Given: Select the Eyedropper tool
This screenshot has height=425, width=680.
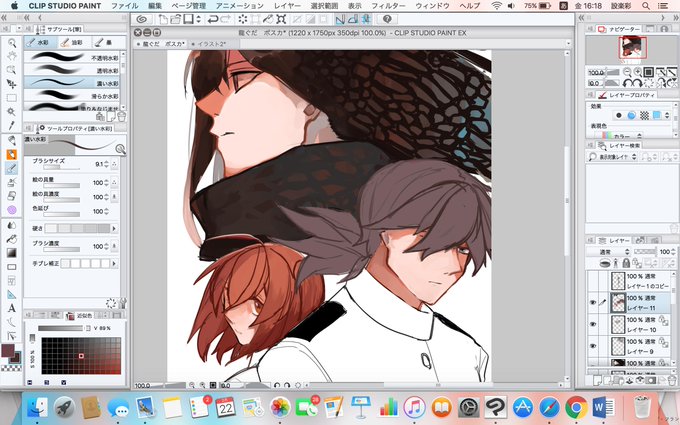Looking at the screenshot, I should pos(12,125).
